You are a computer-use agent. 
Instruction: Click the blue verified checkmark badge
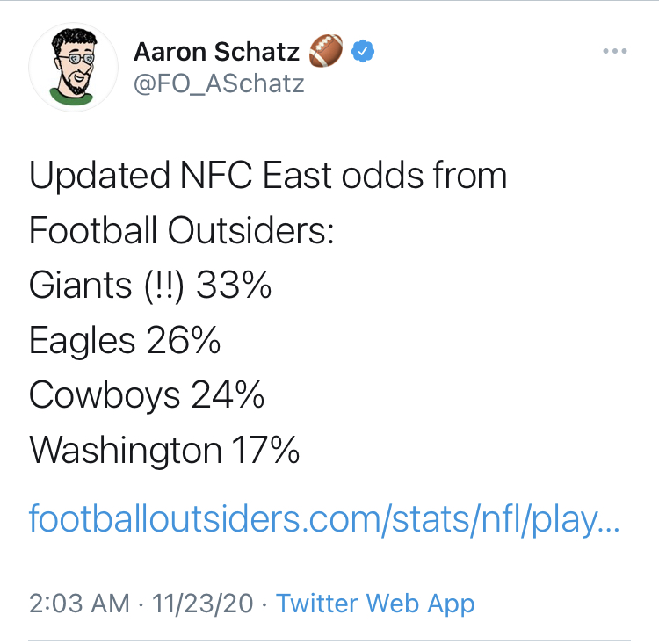coord(363,53)
